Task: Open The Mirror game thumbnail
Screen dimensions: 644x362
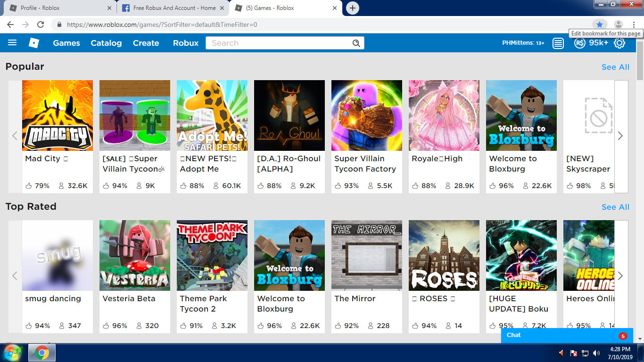Action: click(367, 255)
